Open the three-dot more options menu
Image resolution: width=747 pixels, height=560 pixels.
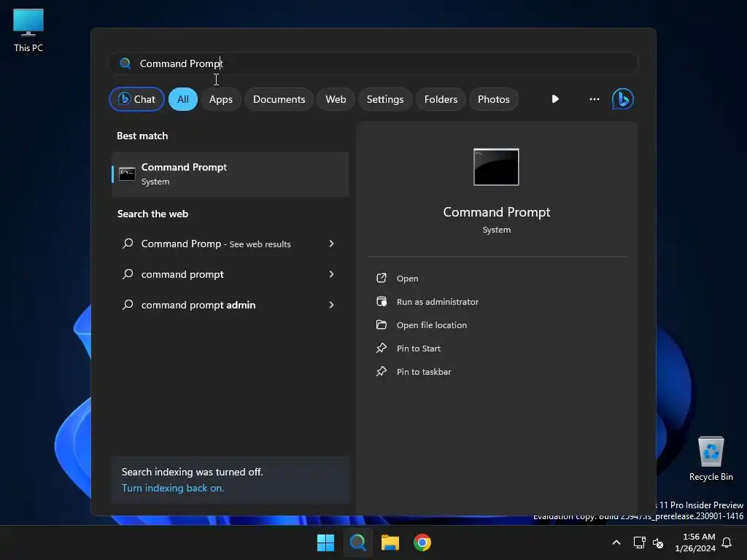(x=594, y=99)
